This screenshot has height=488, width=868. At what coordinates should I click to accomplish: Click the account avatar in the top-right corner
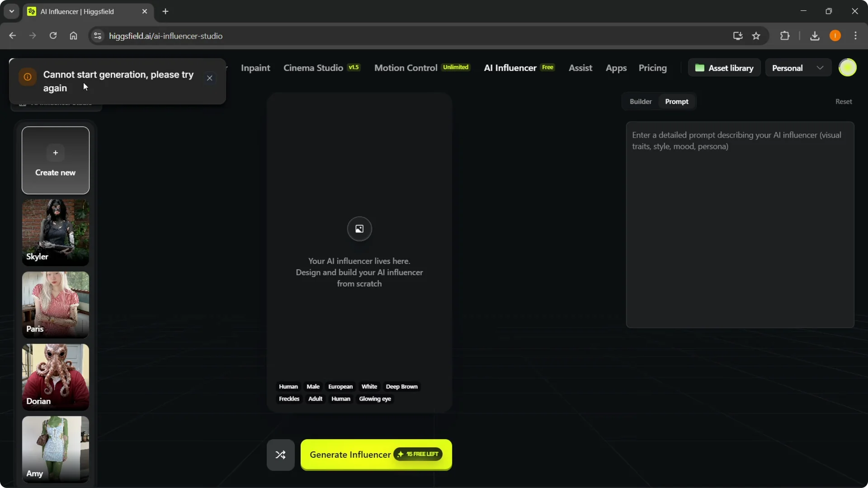click(x=848, y=67)
